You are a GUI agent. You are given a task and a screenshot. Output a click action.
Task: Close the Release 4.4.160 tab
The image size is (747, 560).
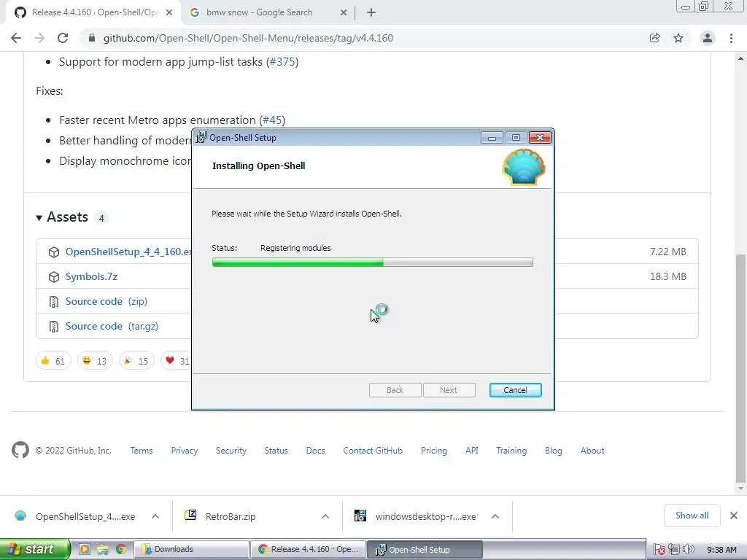point(169,12)
